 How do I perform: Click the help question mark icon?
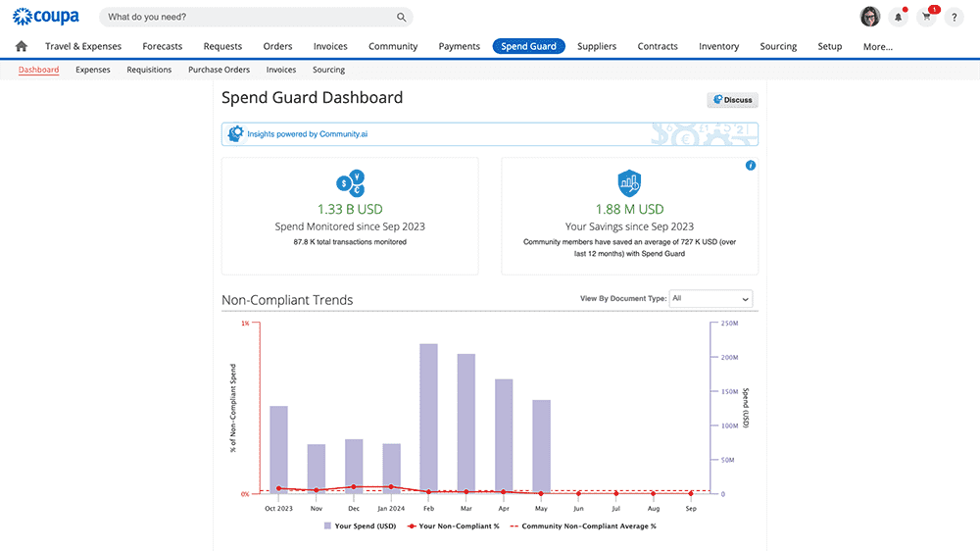[954, 17]
